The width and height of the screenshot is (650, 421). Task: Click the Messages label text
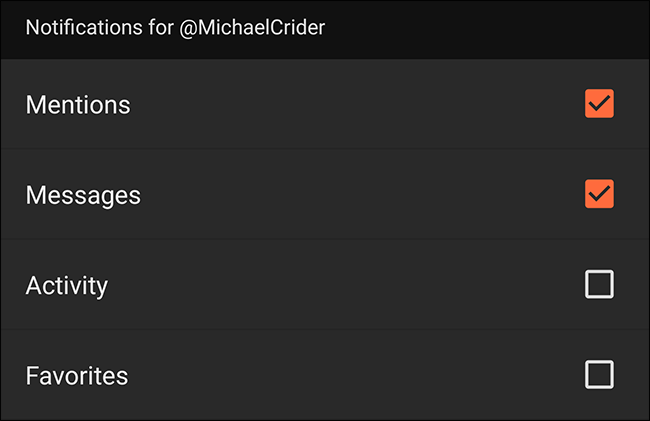pyautogui.click(x=83, y=195)
